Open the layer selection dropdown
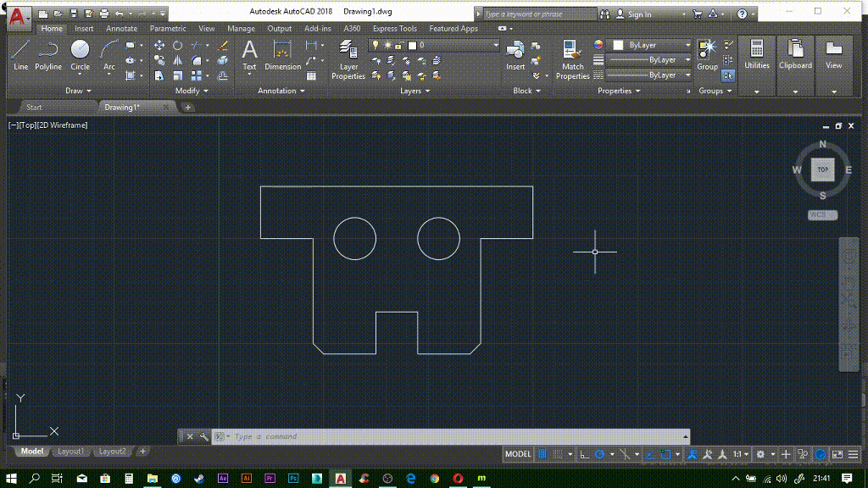The image size is (868, 488). (434, 45)
